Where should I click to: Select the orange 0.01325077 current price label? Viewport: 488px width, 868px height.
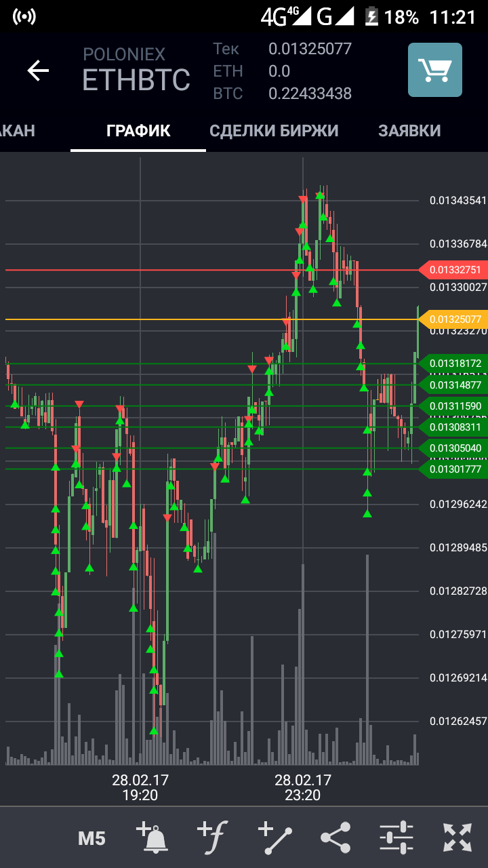pos(453,319)
